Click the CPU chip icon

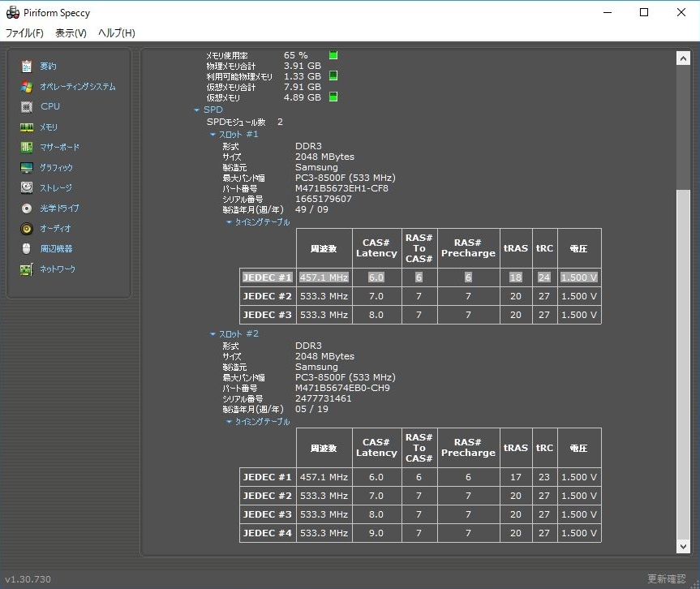point(27,107)
